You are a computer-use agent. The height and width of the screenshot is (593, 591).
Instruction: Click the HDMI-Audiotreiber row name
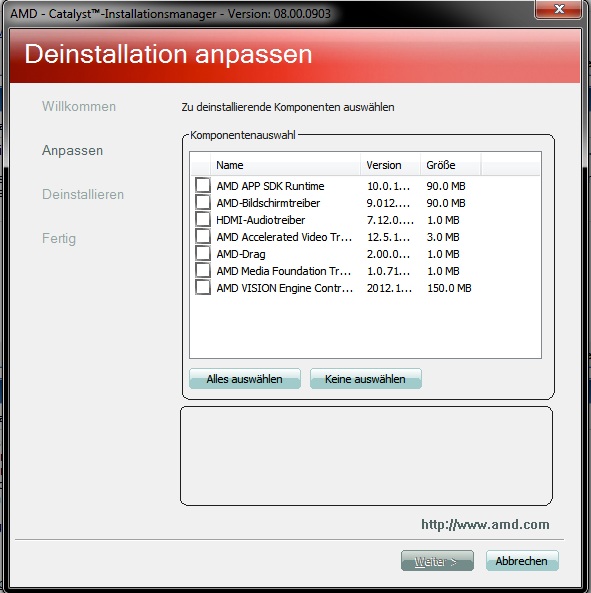(261, 220)
